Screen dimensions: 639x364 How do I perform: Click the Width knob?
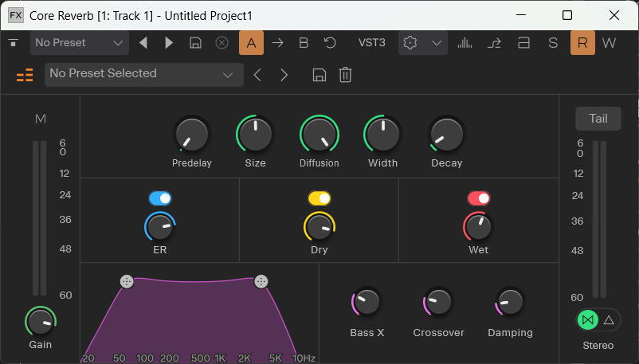(x=382, y=135)
